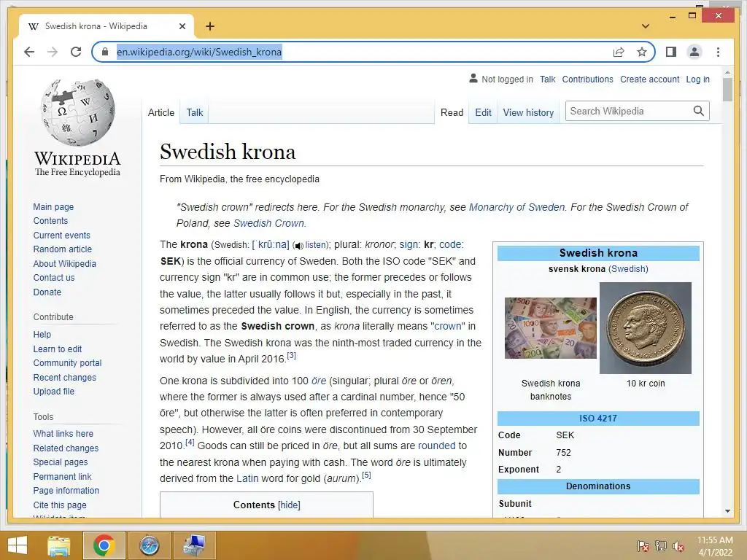
Task: Follow the Monarchy of Sweden link
Action: (516, 207)
